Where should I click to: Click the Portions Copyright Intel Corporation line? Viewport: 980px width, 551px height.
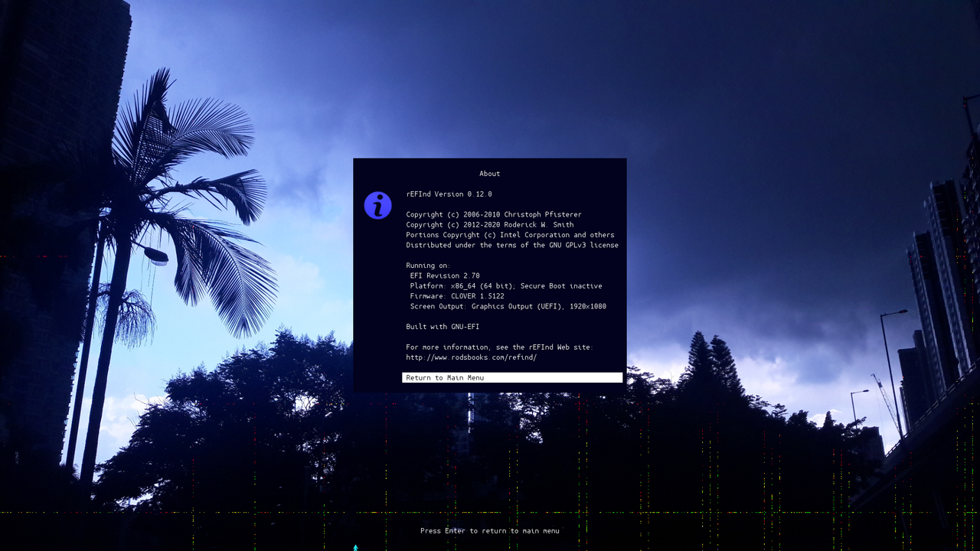coord(510,235)
